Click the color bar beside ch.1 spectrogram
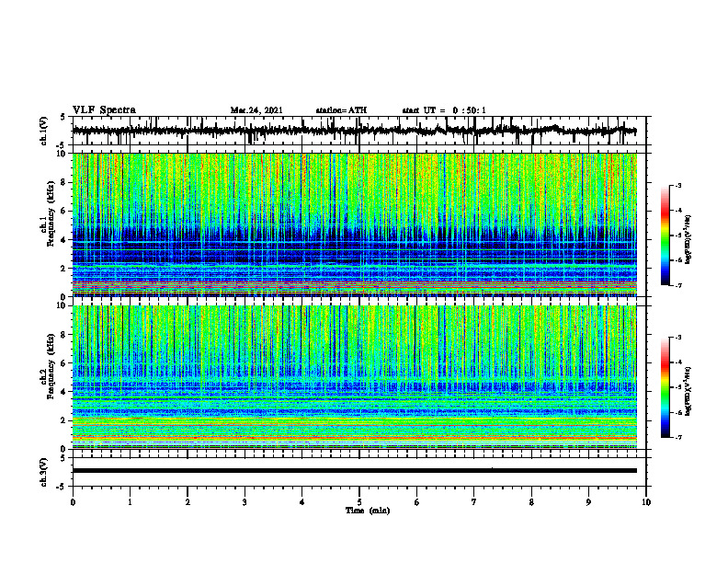This screenshot has width=728, height=563. [x=665, y=236]
